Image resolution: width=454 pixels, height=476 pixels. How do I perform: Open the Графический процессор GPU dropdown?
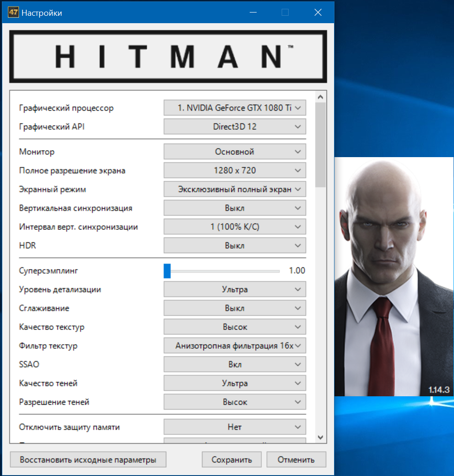tap(234, 108)
